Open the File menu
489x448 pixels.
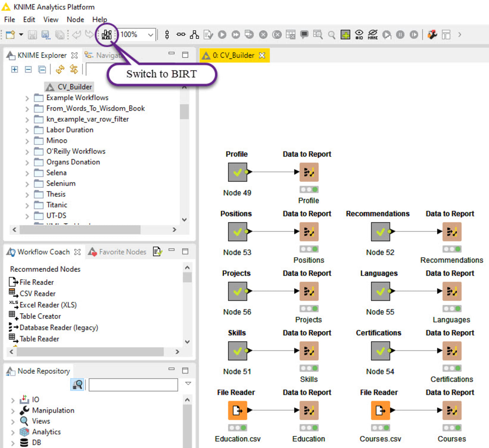[x=10, y=19]
